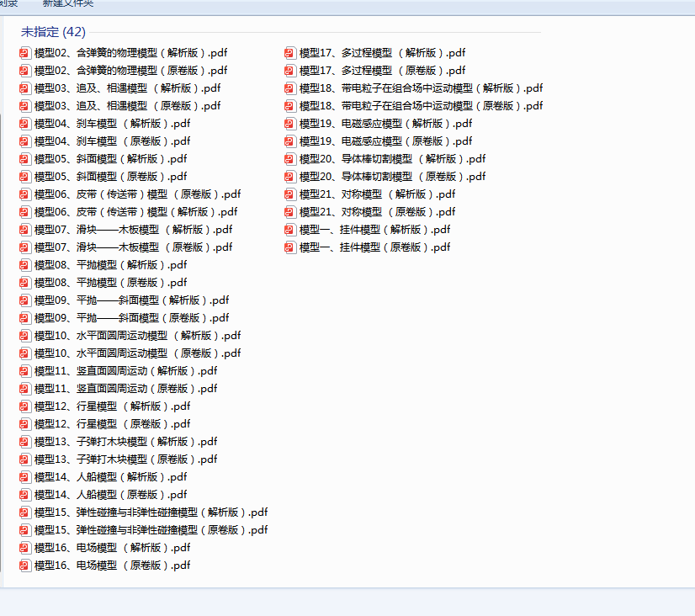This screenshot has width=695, height=616.
Task: Select file name 模型07、滑块——木板模型（原卷版）.pdf
Action: click(x=134, y=247)
